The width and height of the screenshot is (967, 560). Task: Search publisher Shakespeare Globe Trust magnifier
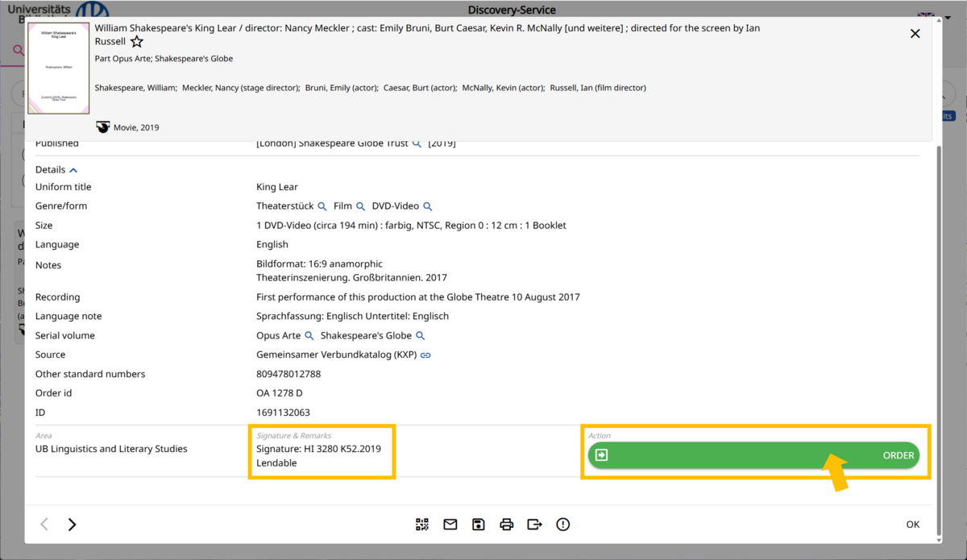pyautogui.click(x=417, y=143)
